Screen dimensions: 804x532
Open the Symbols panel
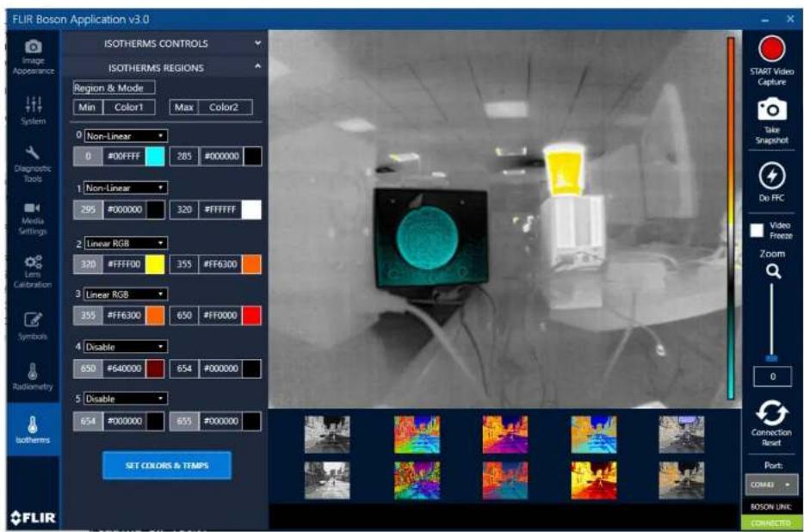pyautogui.click(x=33, y=325)
